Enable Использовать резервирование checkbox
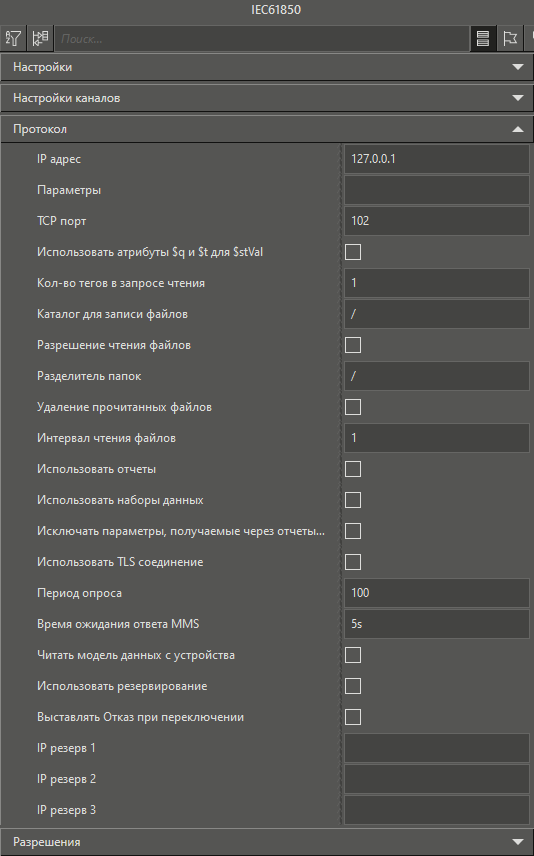Screen dimensions: 534x856 point(353,686)
